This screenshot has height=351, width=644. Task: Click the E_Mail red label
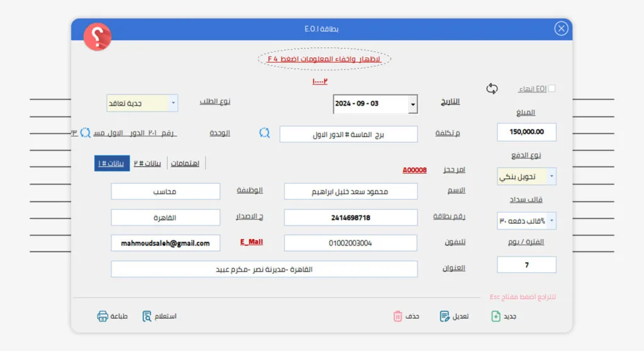coord(252,242)
